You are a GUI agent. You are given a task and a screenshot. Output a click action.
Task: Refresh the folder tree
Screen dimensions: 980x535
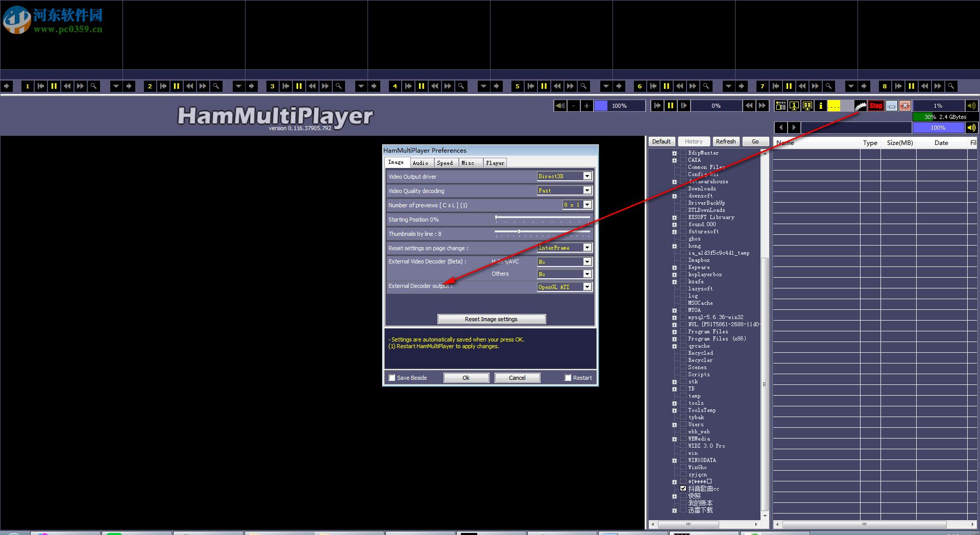coord(726,141)
